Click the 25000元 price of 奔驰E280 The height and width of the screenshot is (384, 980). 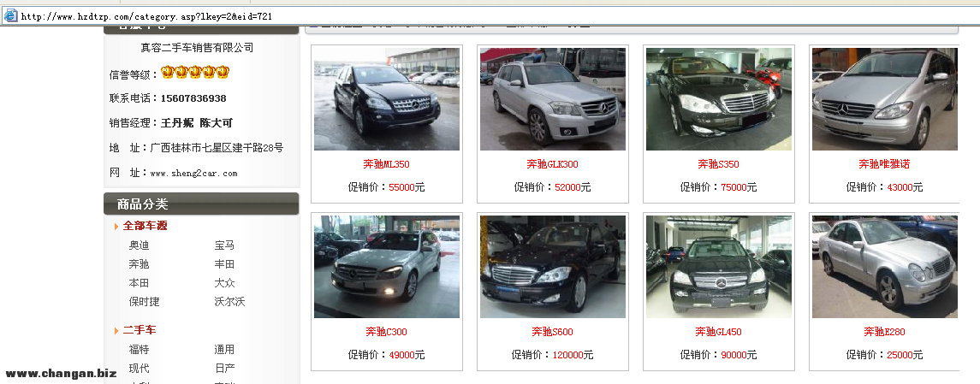[905, 355]
